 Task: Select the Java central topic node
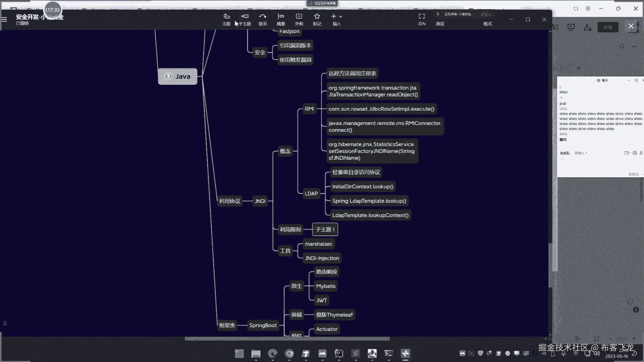pyautogui.click(x=177, y=76)
